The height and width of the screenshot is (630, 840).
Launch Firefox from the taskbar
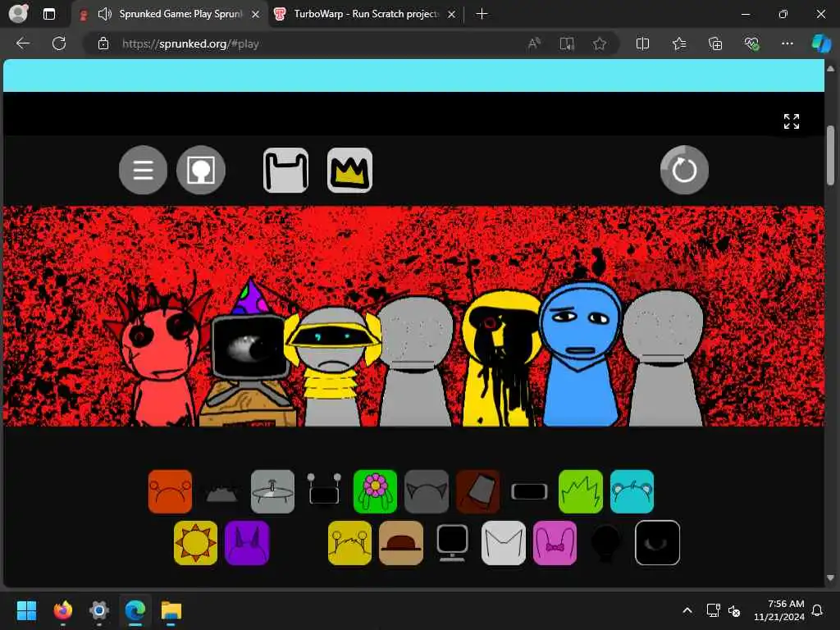coord(62,610)
